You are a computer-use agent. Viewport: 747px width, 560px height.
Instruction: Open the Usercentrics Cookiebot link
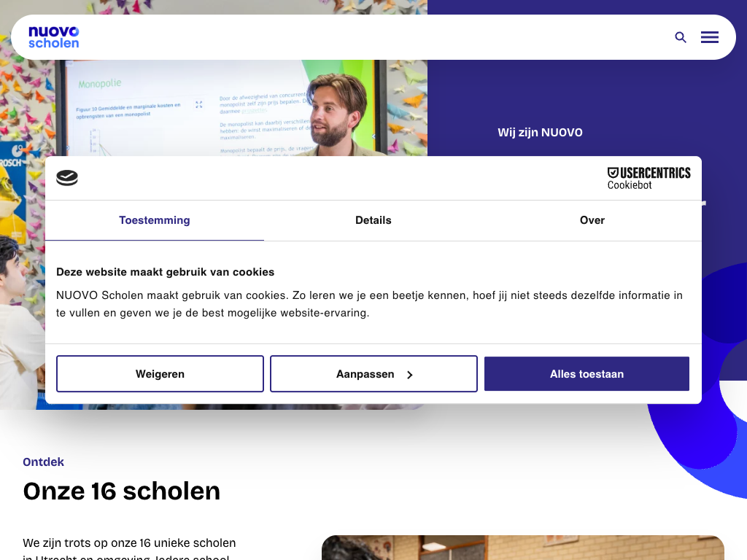coord(649,178)
